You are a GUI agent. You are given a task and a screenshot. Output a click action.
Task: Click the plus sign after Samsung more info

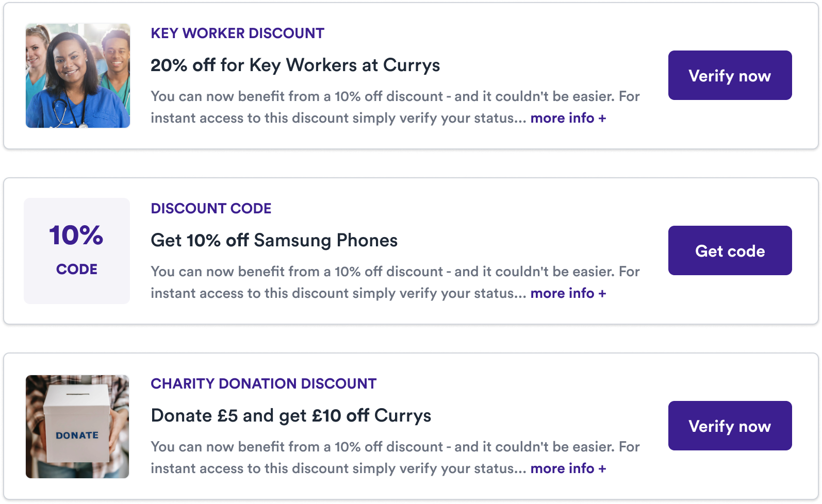click(602, 294)
